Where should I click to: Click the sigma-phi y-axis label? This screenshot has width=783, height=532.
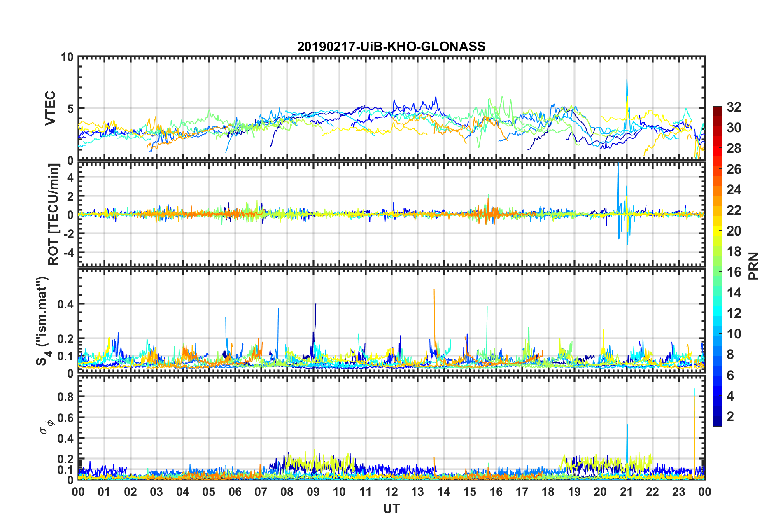point(47,427)
